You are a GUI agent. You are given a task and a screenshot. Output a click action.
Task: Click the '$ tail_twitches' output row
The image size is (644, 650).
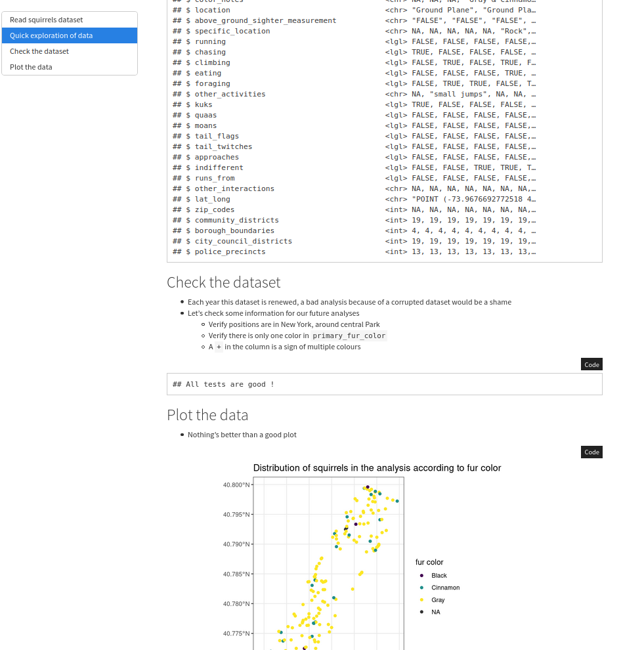point(354,147)
